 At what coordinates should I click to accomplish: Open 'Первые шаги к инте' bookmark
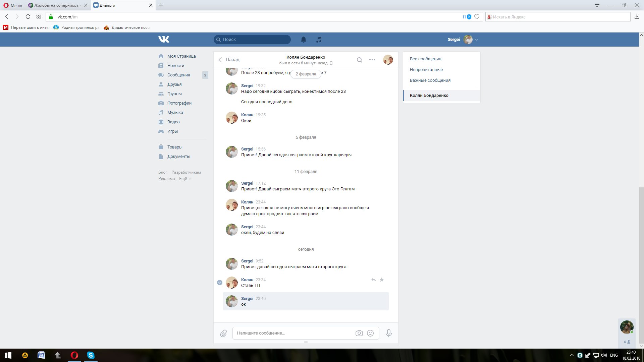pyautogui.click(x=26, y=27)
